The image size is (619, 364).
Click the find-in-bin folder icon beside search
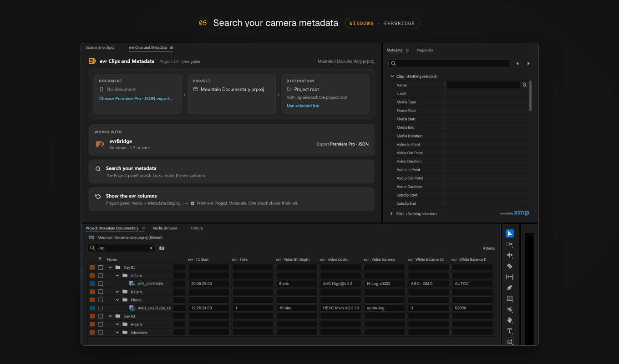click(x=162, y=248)
